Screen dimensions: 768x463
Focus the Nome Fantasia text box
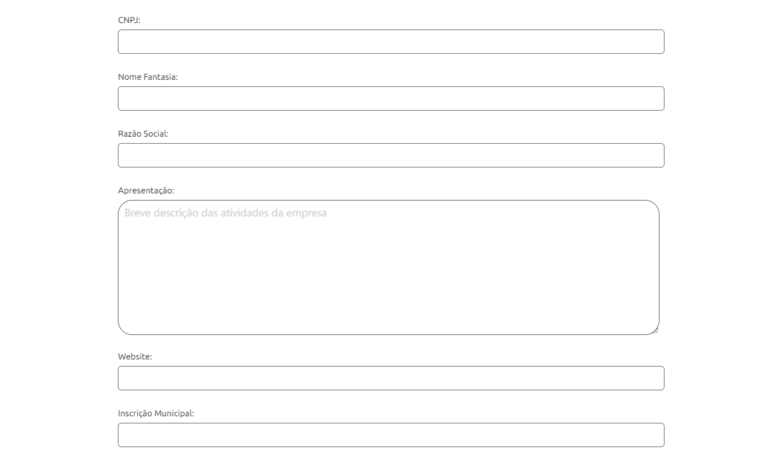391,98
